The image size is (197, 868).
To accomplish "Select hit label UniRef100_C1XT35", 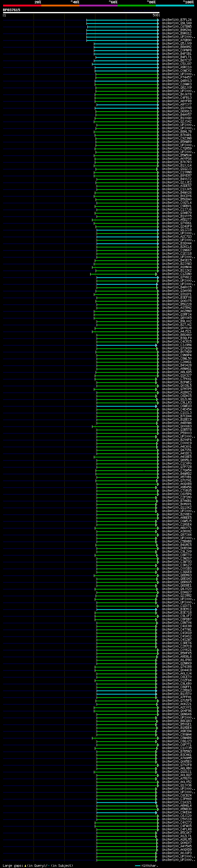I will [x=177, y=749].
